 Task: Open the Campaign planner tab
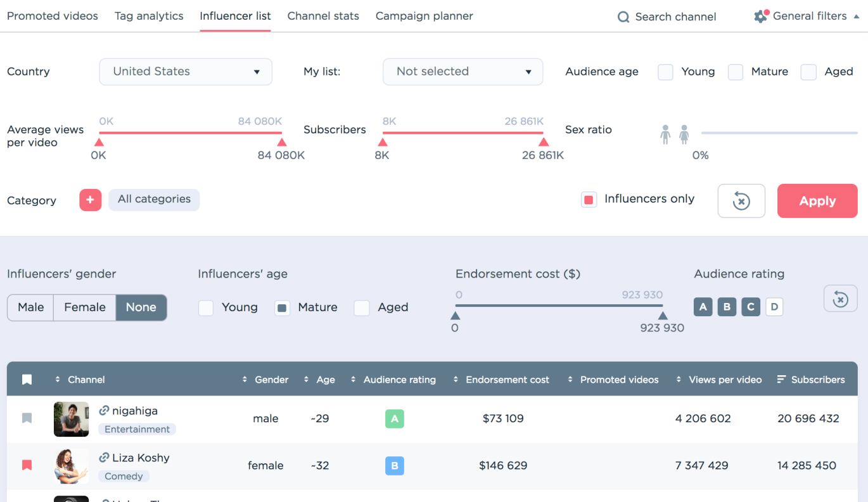[424, 16]
